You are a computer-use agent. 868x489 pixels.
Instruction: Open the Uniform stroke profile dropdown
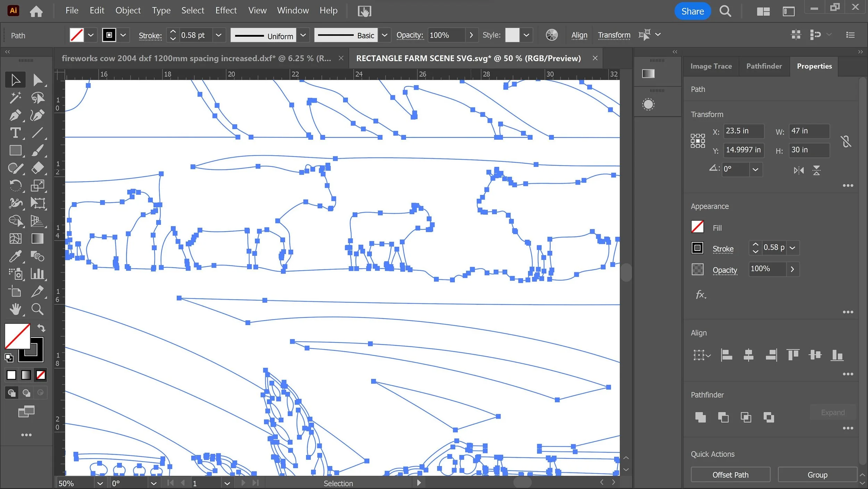click(303, 35)
